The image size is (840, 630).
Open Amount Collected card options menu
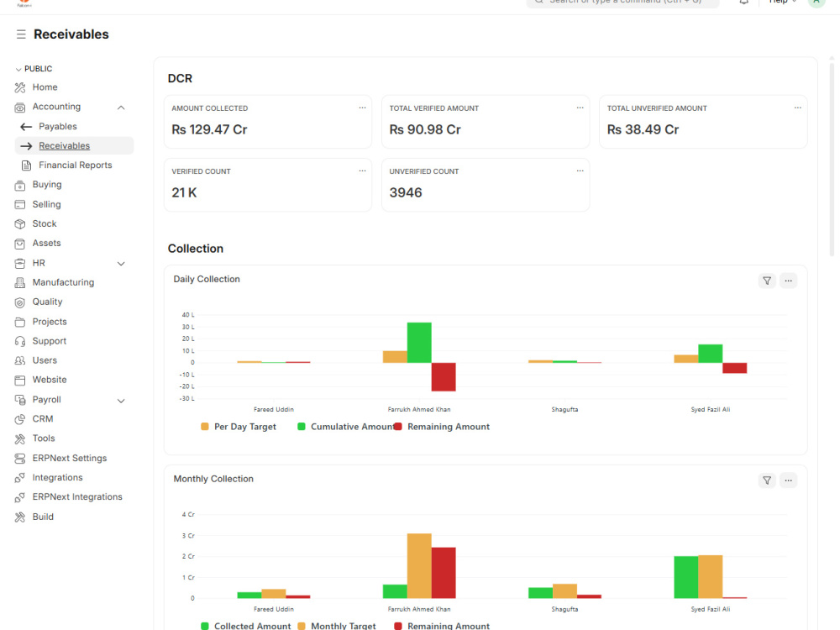click(363, 108)
